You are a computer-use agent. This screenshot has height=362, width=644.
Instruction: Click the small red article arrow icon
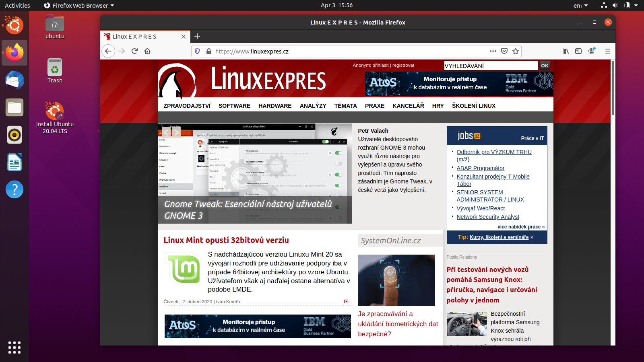coord(346,301)
